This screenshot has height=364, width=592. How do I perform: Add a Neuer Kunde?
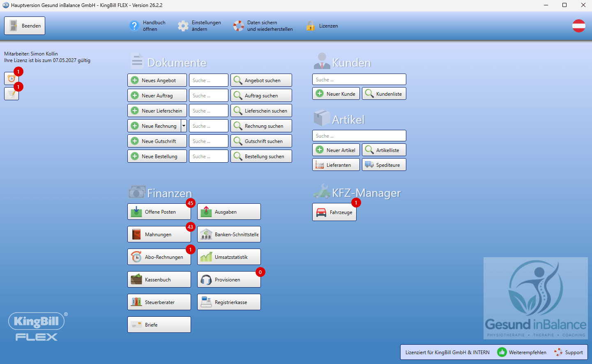336,94
